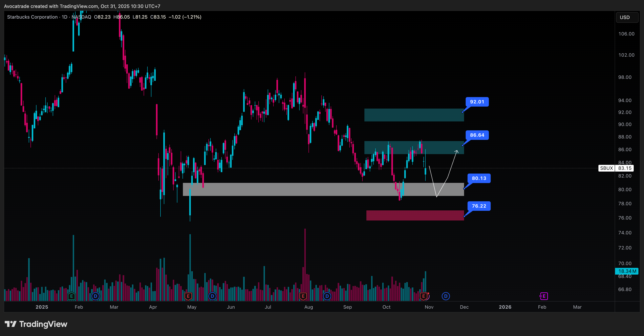
Task: Click the red earnings E marker before Nov
Action: coord(423,296)
